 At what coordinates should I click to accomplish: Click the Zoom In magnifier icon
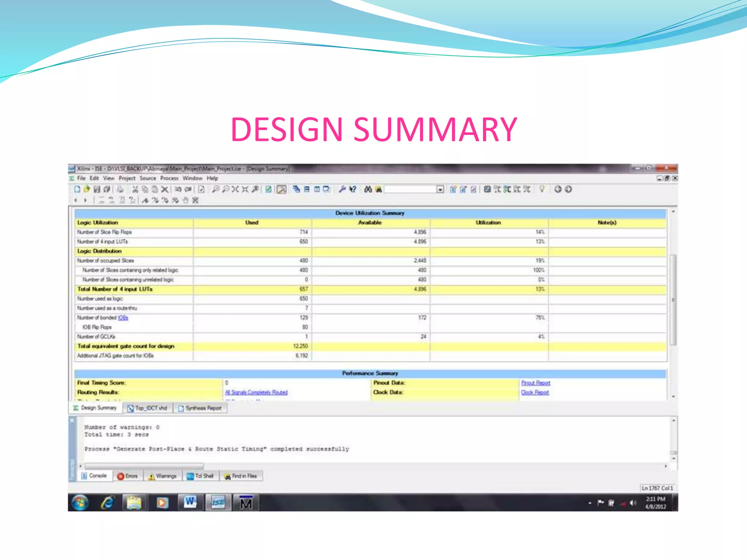click(216, 189)
